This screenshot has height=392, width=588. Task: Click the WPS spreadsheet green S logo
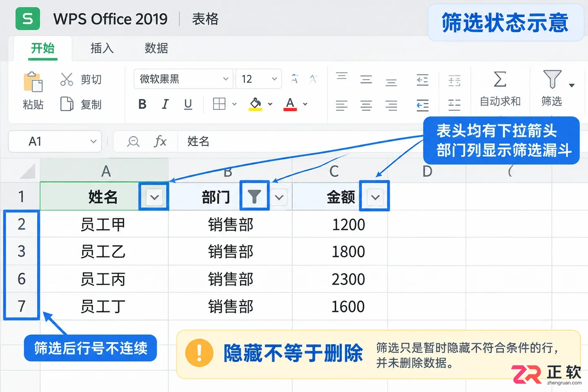pos(28,19)
